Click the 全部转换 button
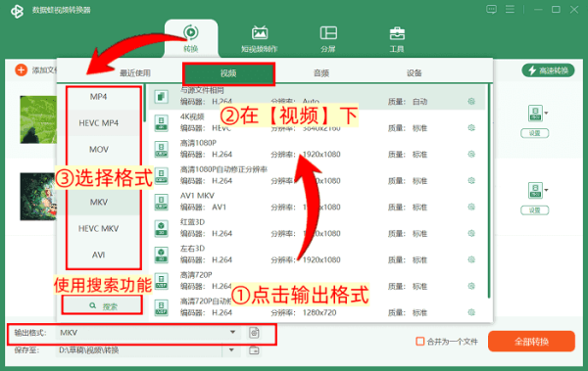The image size is (588, 371). tap(531, 341)
